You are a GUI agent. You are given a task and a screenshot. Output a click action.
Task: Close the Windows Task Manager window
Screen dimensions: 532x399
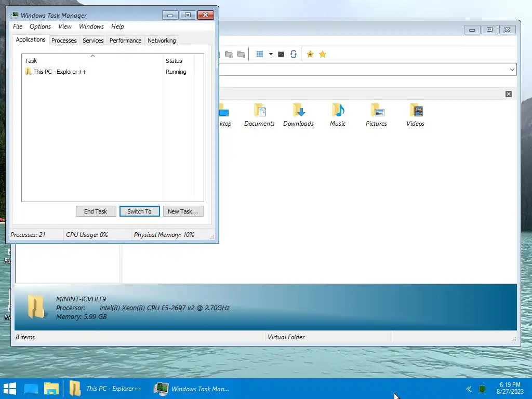click(x=205, y=15)
